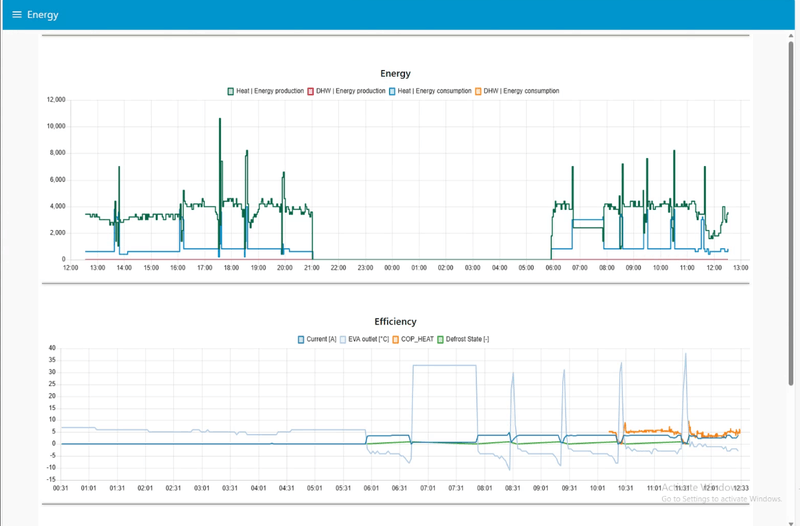Hide the Current [A] series label
Image resolution: width=800 pixels, height=526 pixels.
click(x=321, y=339)
